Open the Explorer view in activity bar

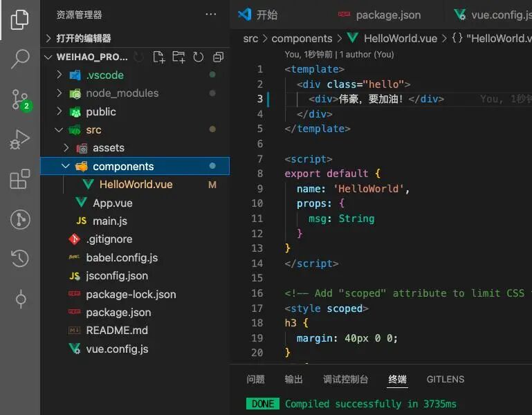tap(19, 19)
